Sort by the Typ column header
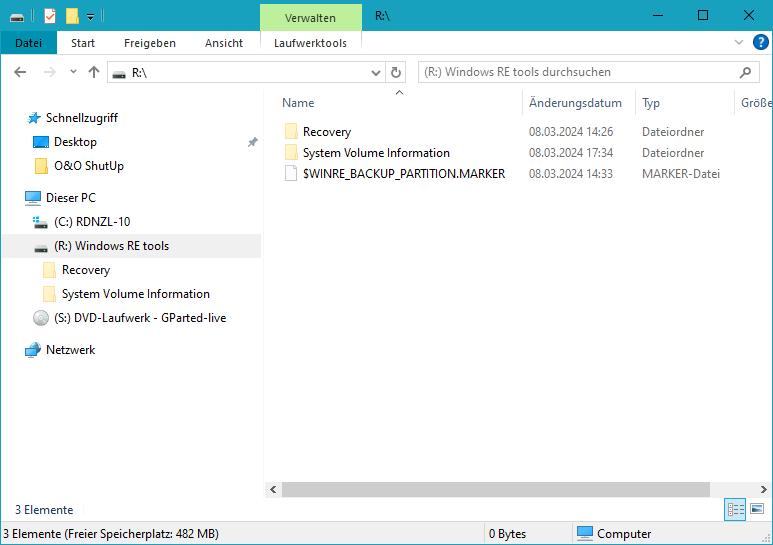Viewport: 773px width, 545px height. point(651,102)
